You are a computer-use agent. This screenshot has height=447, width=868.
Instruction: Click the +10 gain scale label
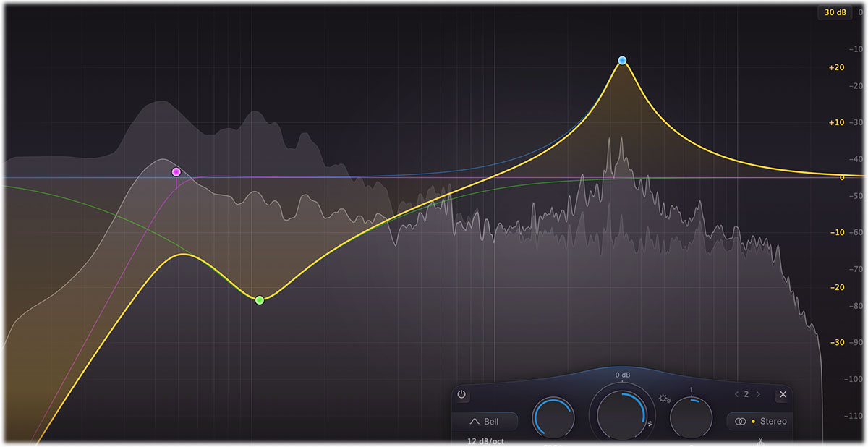click(x=837, y=122)
